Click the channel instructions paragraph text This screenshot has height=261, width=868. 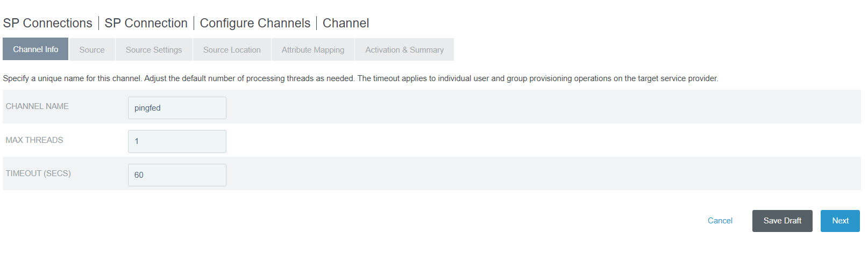click(x=360, y=78)
